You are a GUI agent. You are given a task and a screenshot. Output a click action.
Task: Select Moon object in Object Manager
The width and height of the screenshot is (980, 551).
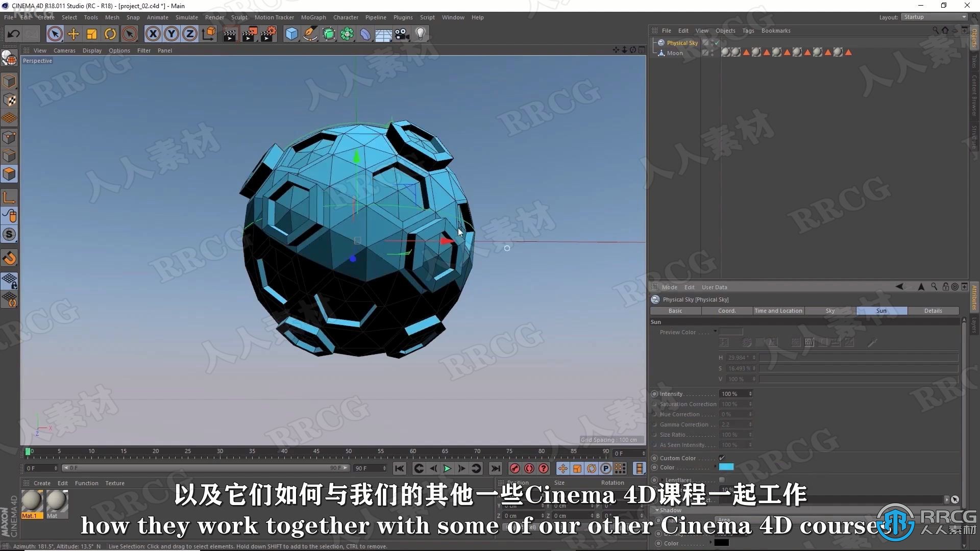[675, 53]
